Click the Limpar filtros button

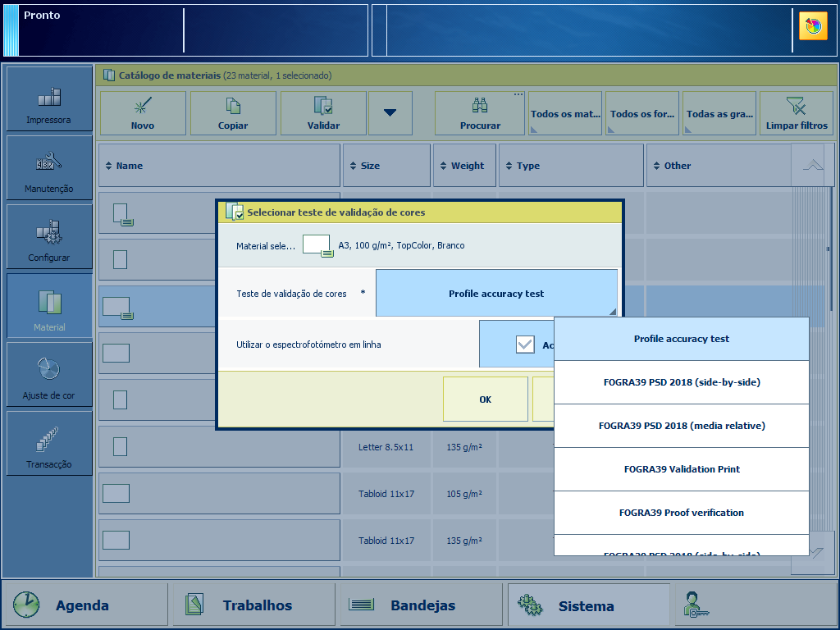coord(797,113)
